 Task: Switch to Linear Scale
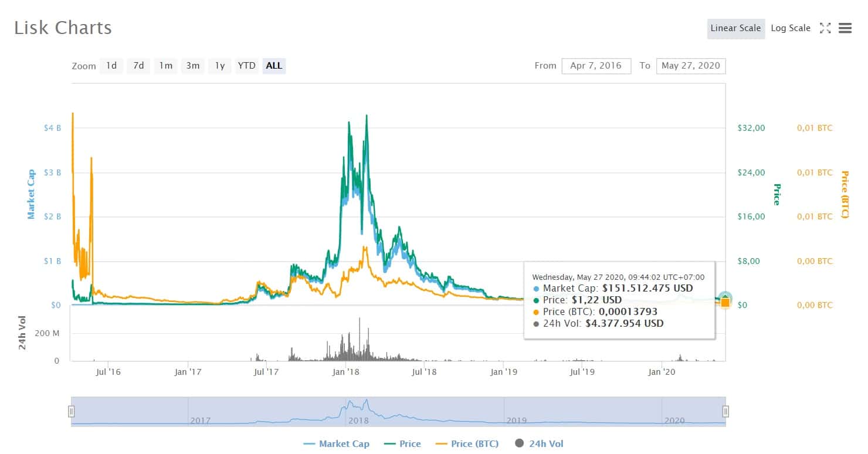[x=735, y=28]
